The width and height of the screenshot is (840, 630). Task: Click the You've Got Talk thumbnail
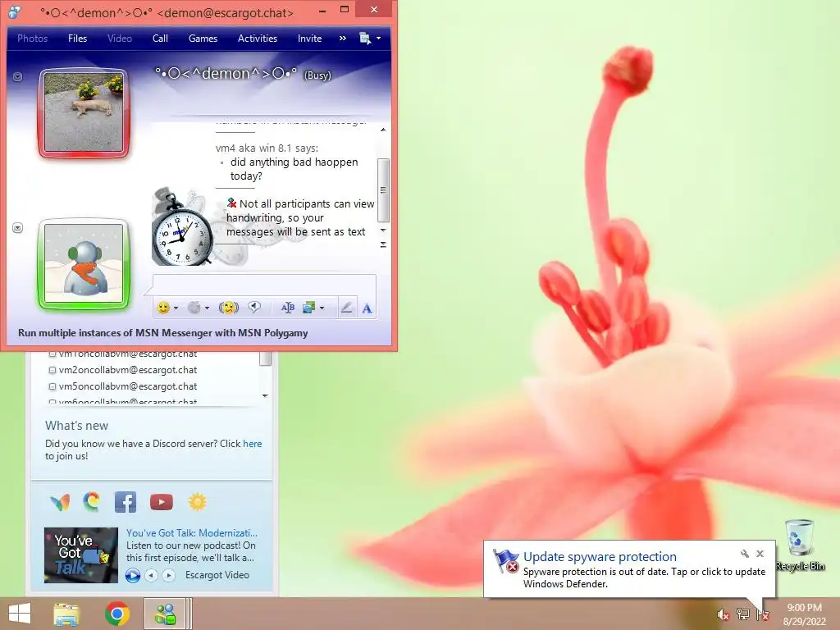81,555
